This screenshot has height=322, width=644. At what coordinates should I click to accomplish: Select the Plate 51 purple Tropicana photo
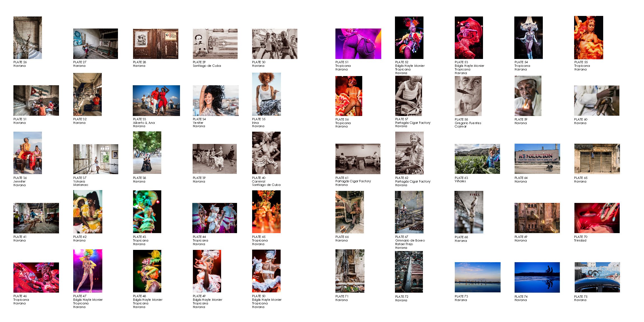coord(358,44)
